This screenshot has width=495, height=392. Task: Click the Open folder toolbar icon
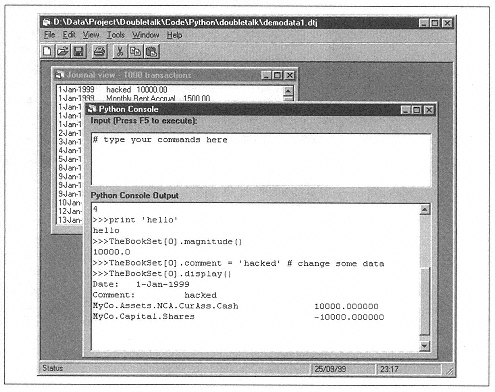[x=63, y=51]
